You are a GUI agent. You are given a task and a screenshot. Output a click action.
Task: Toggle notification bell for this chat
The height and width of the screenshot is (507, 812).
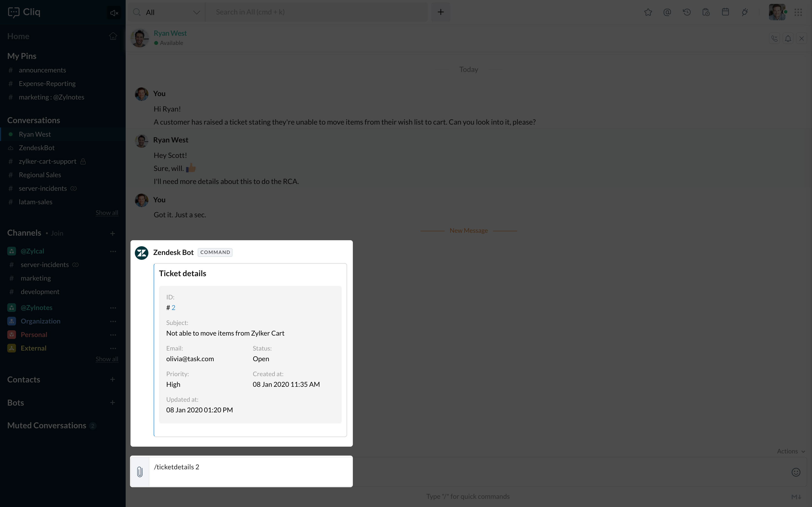pos(788,39)
